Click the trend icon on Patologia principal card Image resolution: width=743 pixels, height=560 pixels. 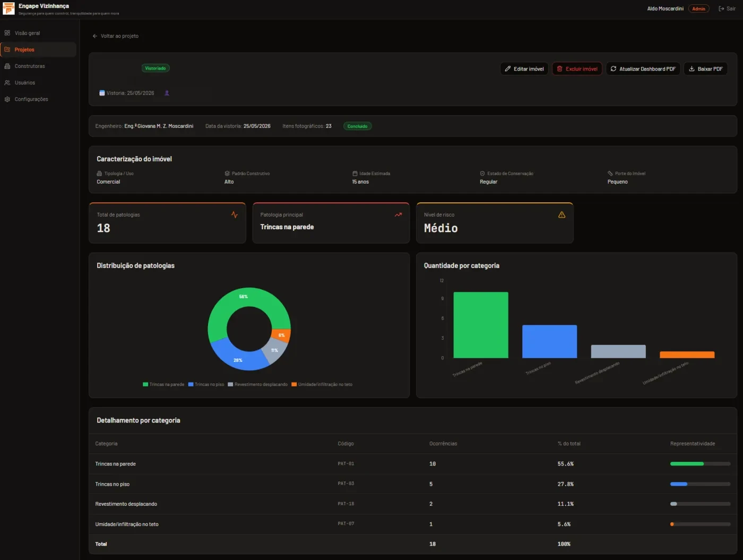pos(398,215)
